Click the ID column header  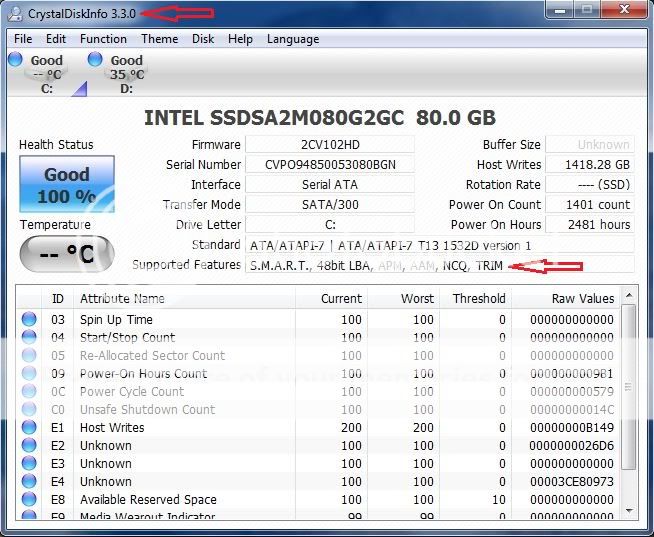click(x=58, y=298)
